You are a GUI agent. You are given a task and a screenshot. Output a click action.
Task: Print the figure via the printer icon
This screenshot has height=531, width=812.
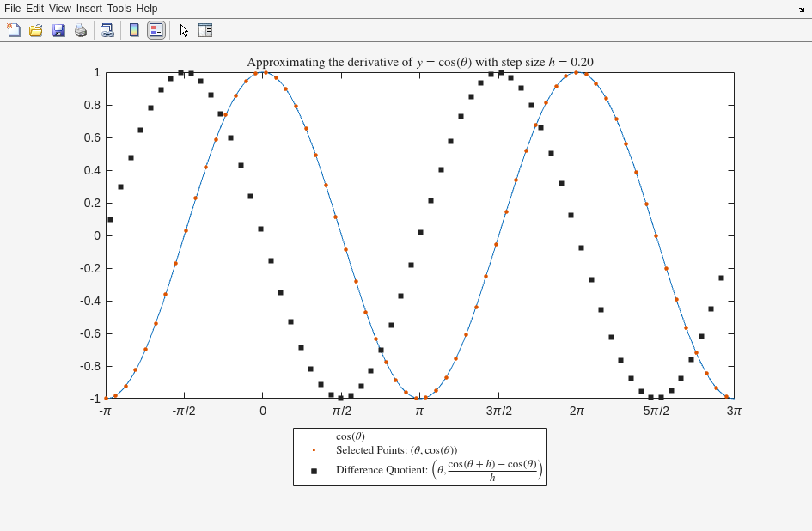[81, 30]
